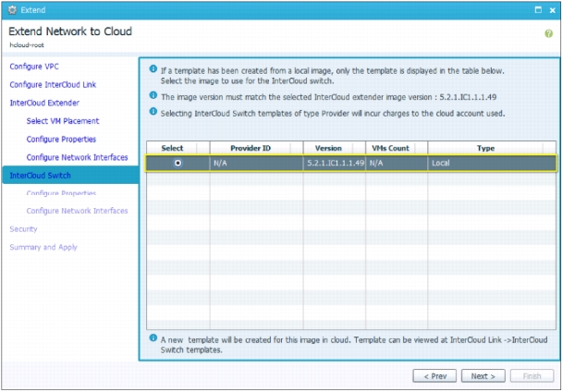Viewport: 563px width, 392px height.
Task: Click the gear icon in Extend title bar
Action: click(12, 10)
